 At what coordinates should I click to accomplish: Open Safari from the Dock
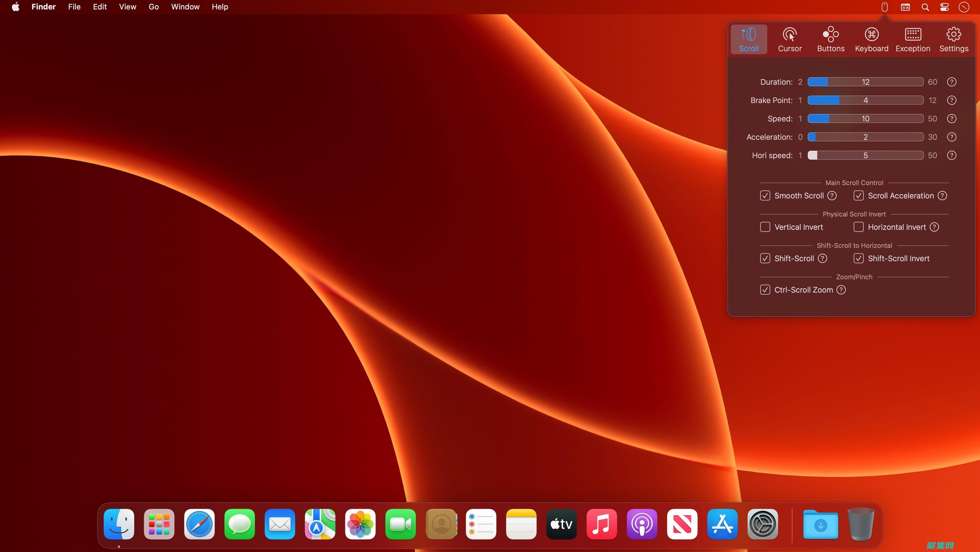[199, 524]
